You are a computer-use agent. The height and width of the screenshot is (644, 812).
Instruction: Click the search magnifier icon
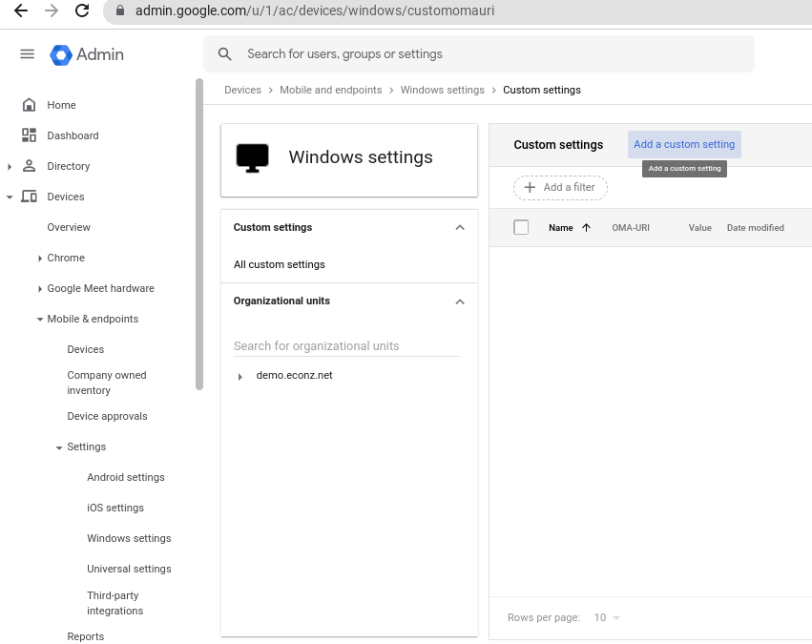coord(225,53)
